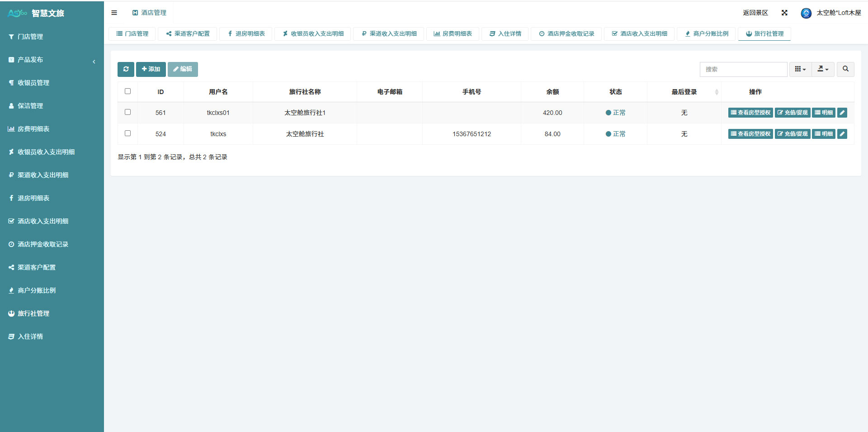Click the user avatar icon
868x432 pixels.
pos(806,13)
